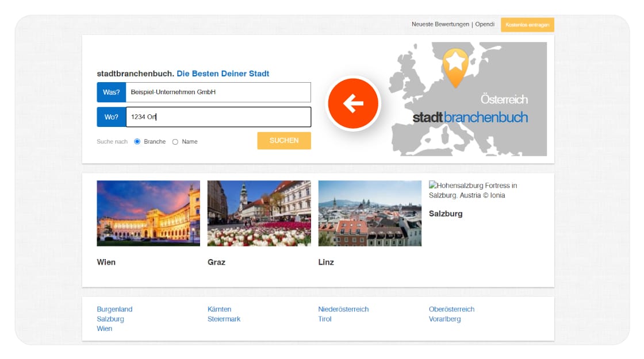Open the Wien region link
This screenshot has width=644, height=359.
(104, 329)
